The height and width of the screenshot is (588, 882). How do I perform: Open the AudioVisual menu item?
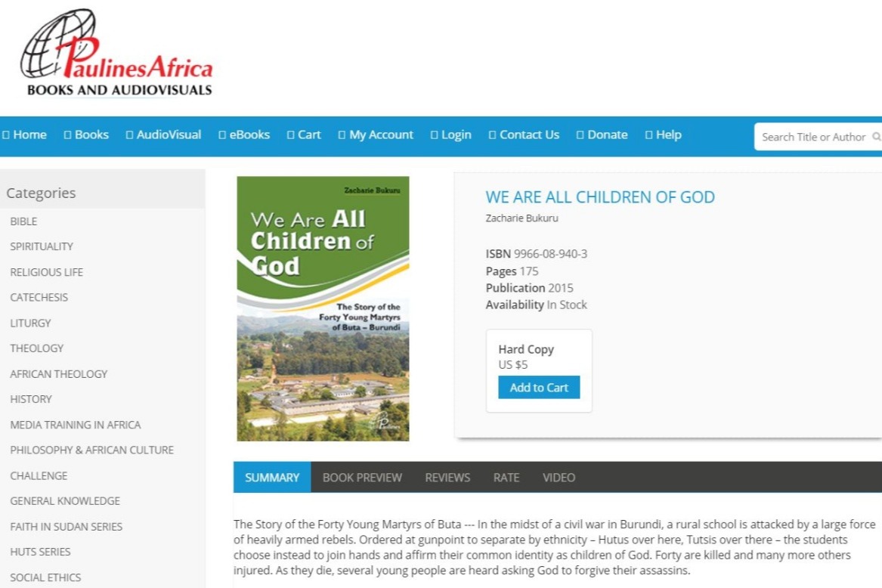click(x=169, y=135)
